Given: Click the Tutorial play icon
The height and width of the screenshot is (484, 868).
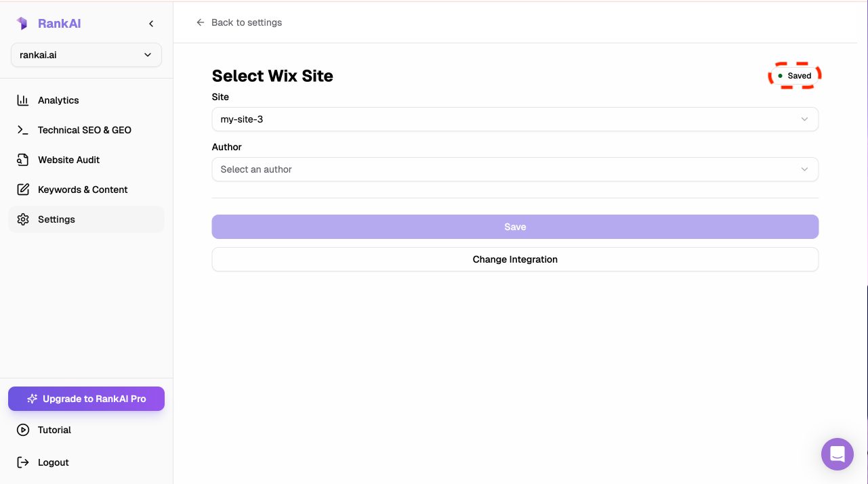Looking at the screenshot, I should [22, 430].
